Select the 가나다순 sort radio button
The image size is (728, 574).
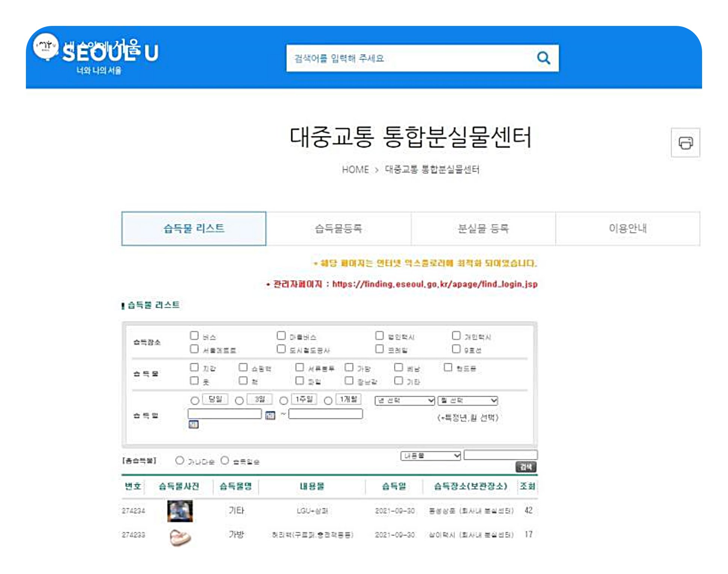180,461
